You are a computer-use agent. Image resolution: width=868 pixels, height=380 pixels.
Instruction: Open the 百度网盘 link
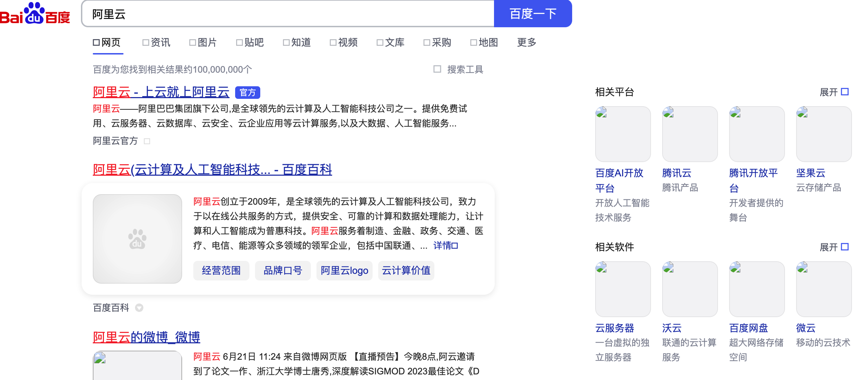(749, 328)
